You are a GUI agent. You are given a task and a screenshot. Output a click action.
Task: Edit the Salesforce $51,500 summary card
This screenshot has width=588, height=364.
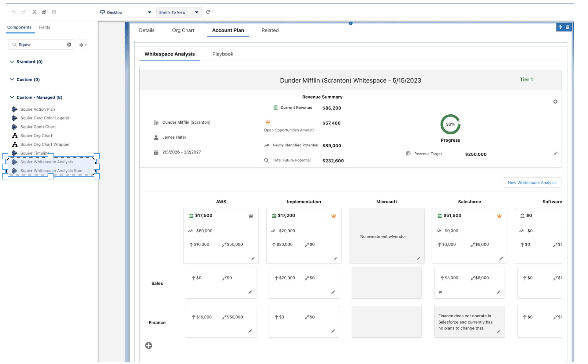pyautogui.click(x=501, y=259)
